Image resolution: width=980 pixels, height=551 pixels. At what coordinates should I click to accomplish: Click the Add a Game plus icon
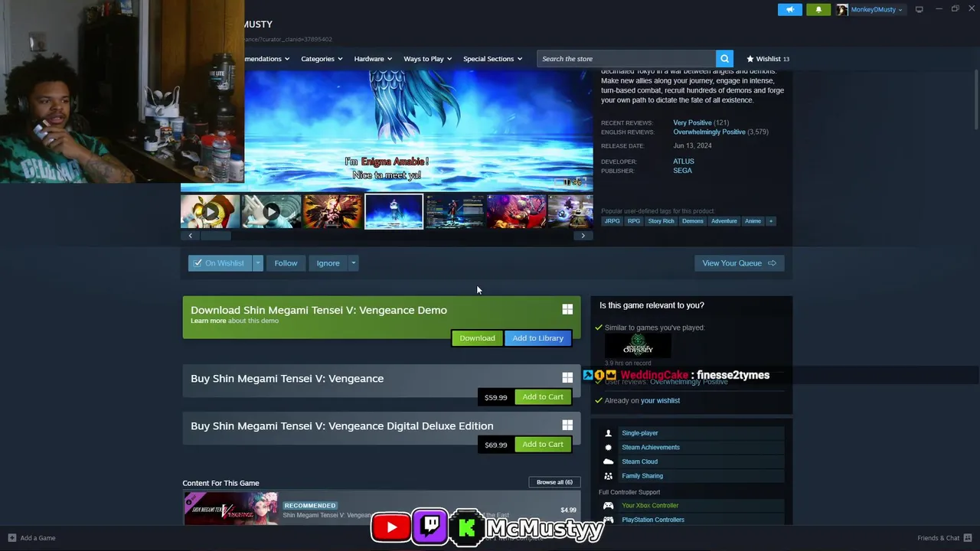(11, 538)
